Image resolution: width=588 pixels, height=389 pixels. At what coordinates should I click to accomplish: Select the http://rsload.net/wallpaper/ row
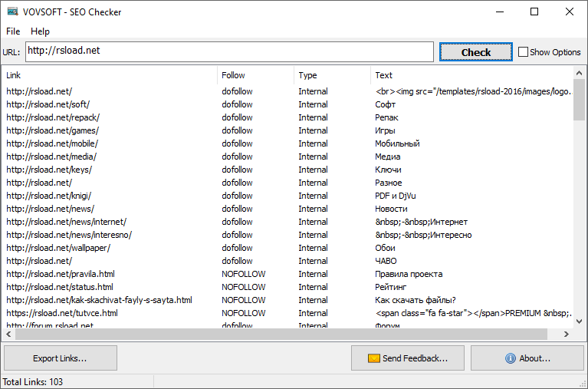coord(288,248)
